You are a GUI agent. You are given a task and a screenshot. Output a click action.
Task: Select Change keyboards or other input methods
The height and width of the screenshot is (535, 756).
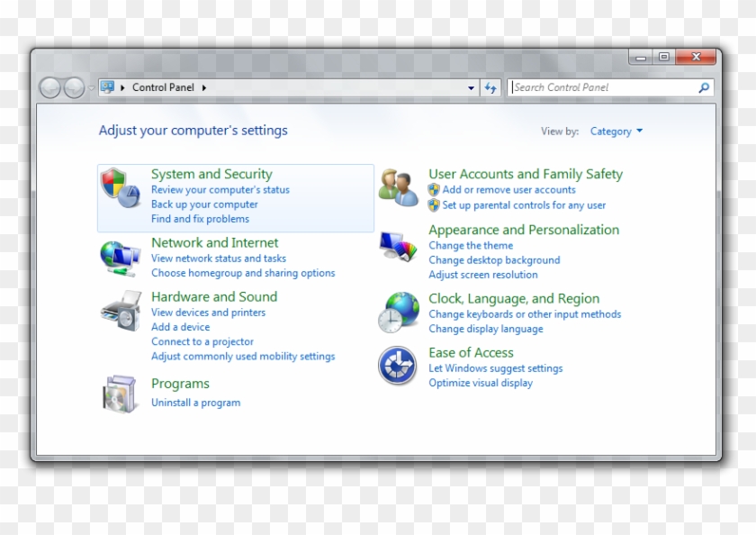[x=525, y=314]
